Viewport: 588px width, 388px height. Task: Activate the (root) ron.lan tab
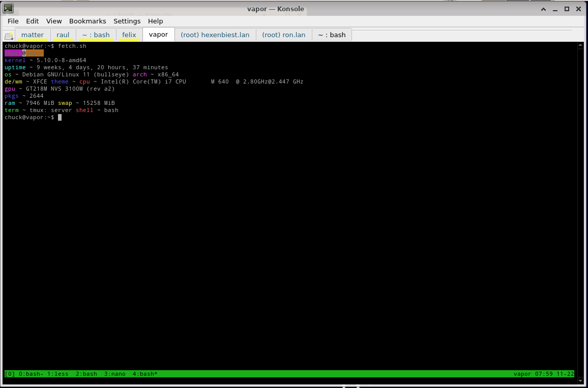coord(284,35)
